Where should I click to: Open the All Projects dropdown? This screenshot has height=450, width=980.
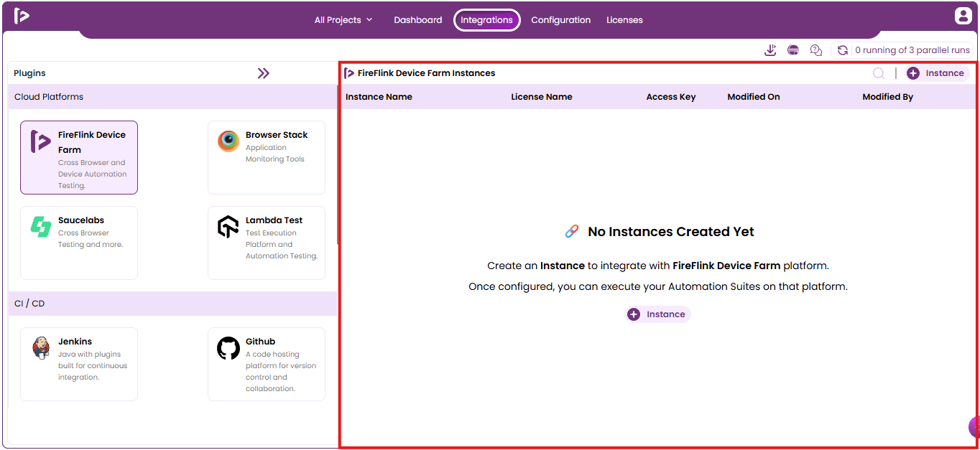pos(343,20)
